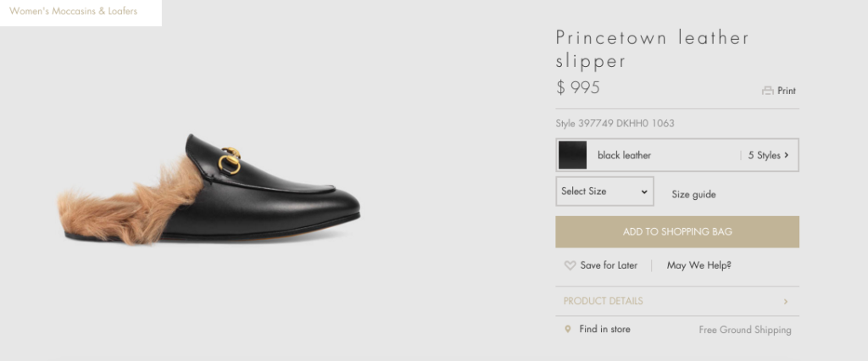Click Find in store text
Image resolution: width=868 pixels, height=361 pixels.
(x=604, y=329)
